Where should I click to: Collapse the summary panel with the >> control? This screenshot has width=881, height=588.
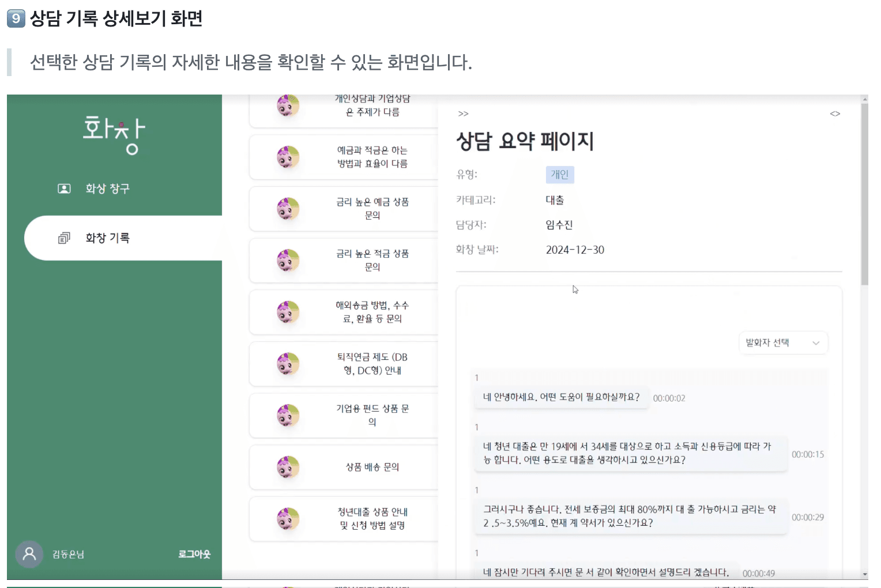[x=463, y=114]
